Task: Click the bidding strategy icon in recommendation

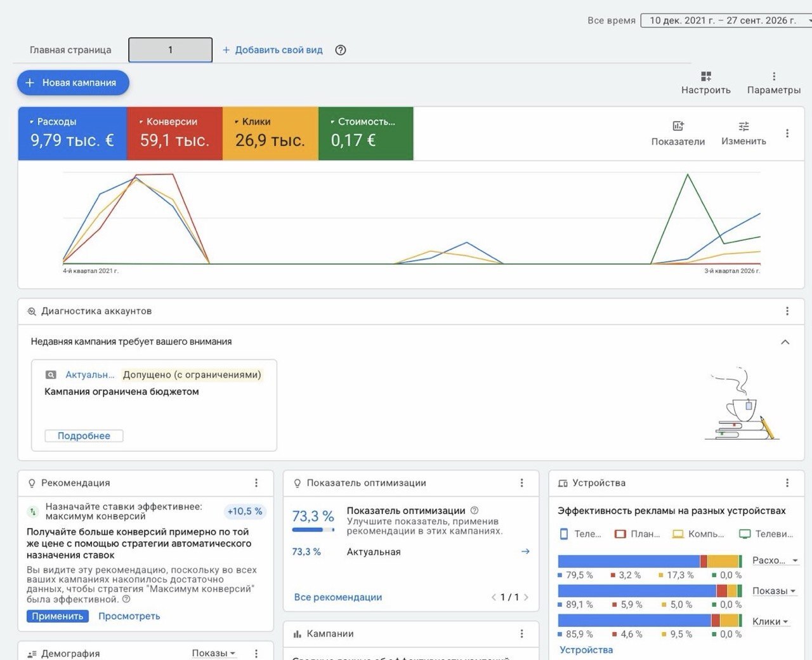Action: (33, 511)
